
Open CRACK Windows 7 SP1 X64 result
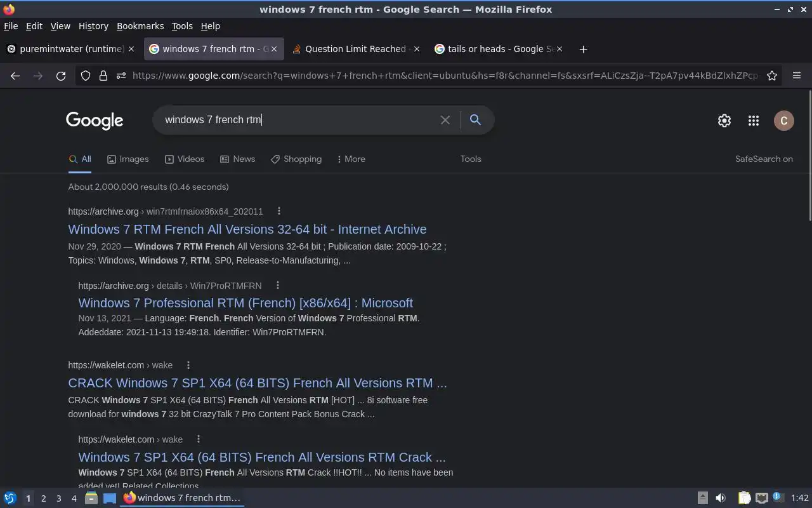click(258, 383)
